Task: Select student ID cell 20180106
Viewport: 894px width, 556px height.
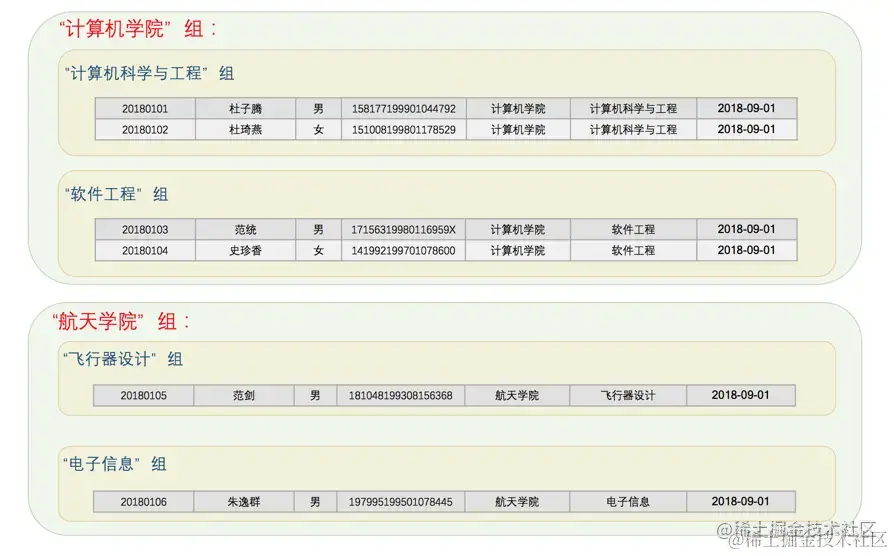Action: 144,502
